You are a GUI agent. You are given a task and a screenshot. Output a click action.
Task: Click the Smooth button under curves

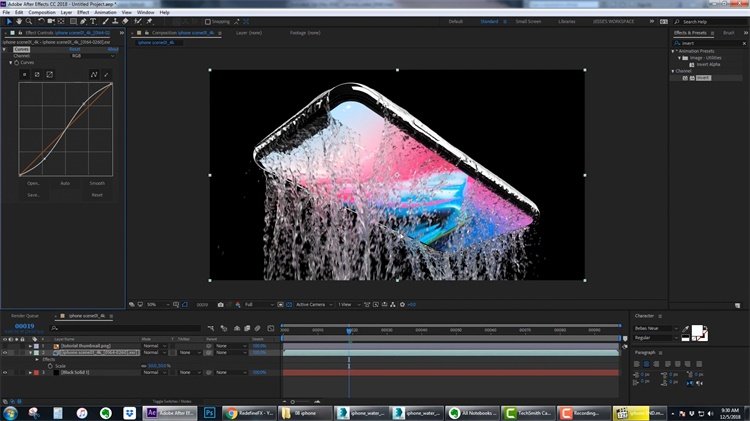point(97,183)
